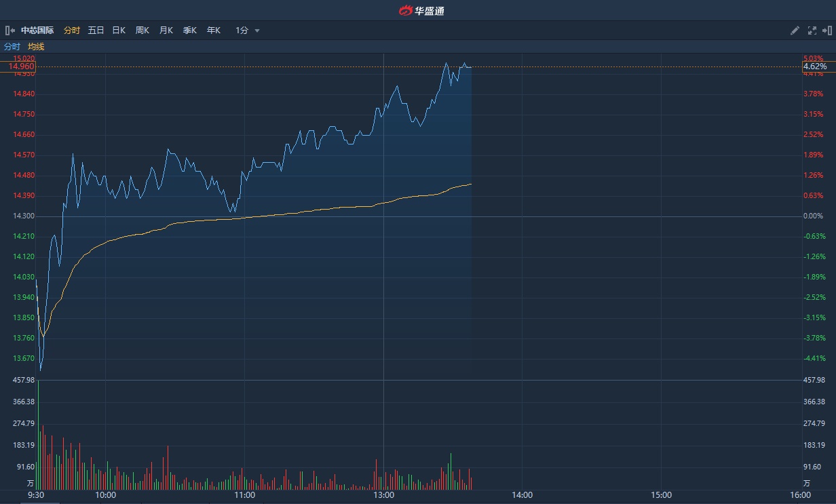Select the 周K chart period

tap(142, 31)
